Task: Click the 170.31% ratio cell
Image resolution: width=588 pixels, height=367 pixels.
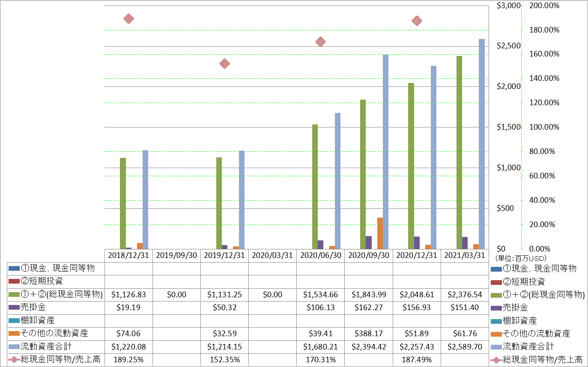Action: pos(320,360)
